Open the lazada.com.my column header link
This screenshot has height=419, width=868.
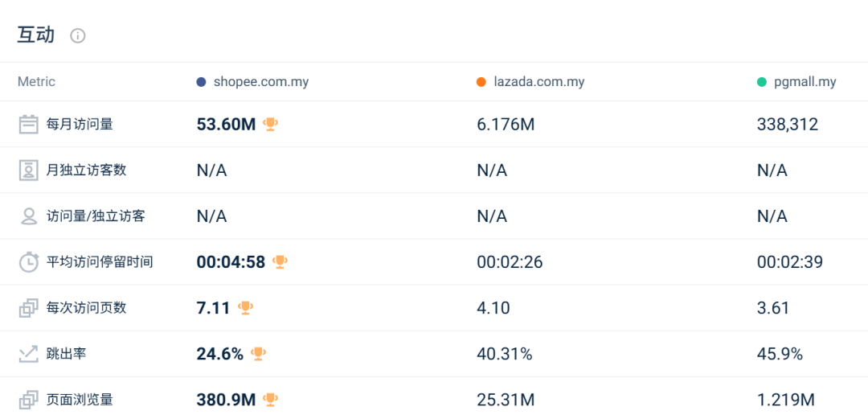[539, 82]
